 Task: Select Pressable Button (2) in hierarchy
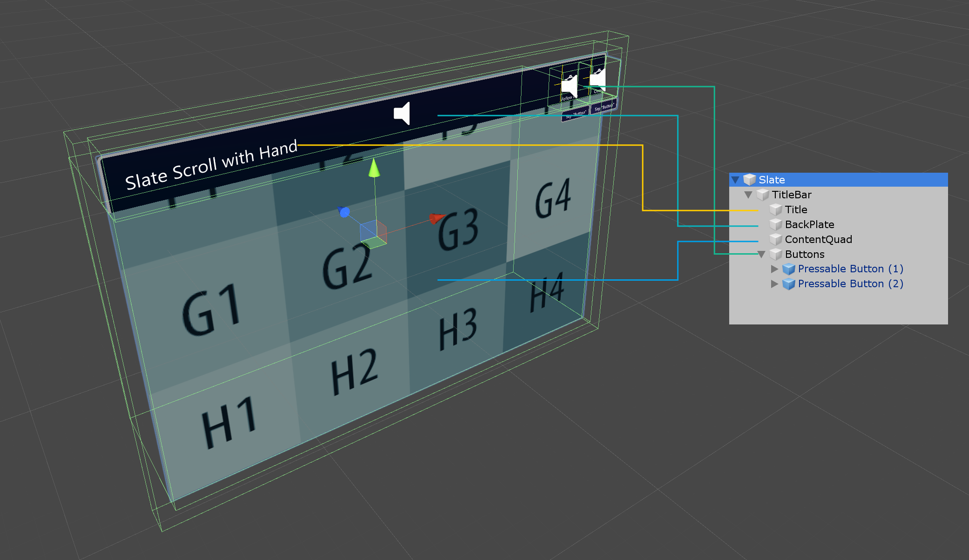coord(850,284)
